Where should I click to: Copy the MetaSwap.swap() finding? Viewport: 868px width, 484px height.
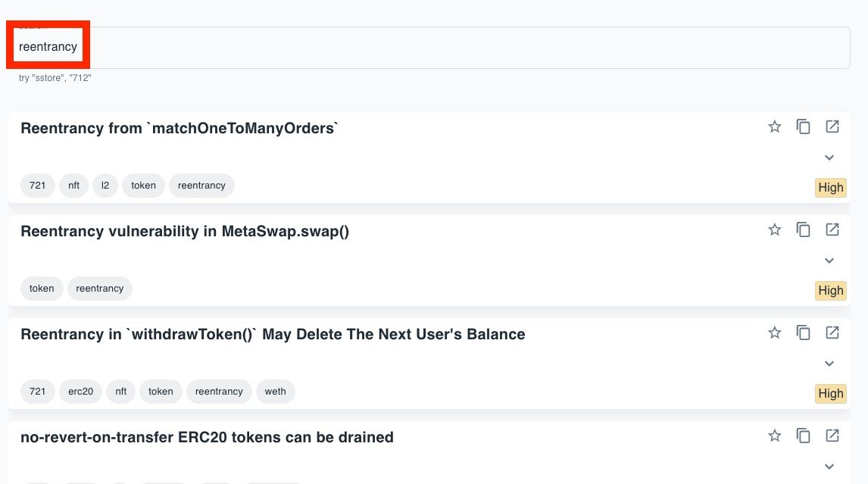[803, 230]
